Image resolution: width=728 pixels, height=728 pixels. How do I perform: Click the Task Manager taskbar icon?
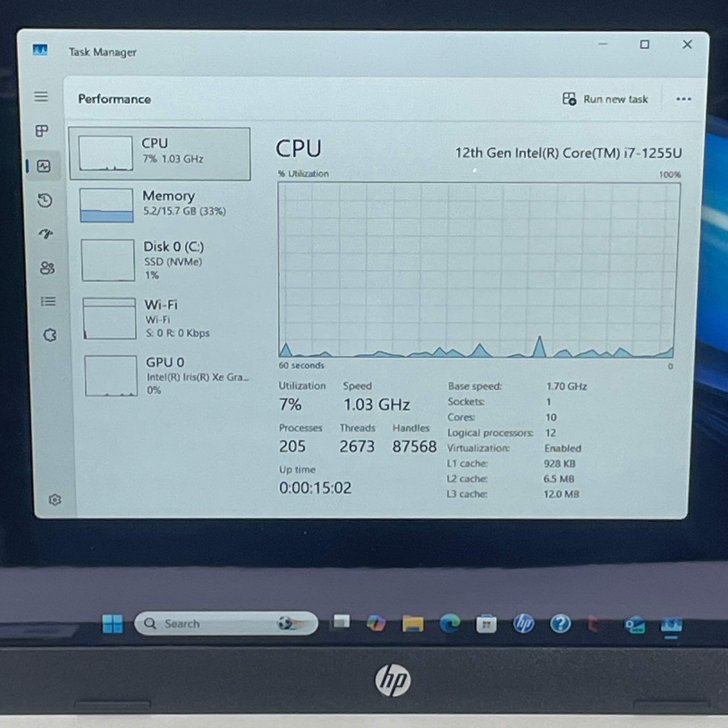point(671,625)
